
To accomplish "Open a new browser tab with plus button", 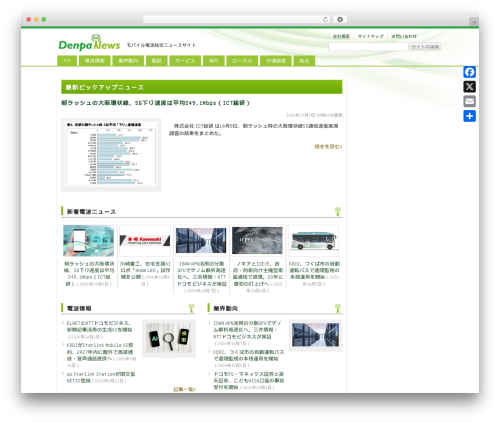I will (474, 22).
